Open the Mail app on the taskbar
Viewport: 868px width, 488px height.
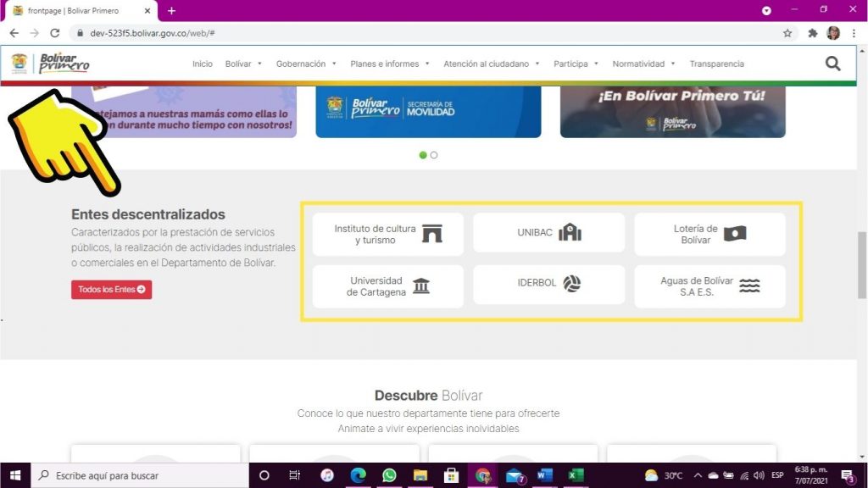pos(515,475)
